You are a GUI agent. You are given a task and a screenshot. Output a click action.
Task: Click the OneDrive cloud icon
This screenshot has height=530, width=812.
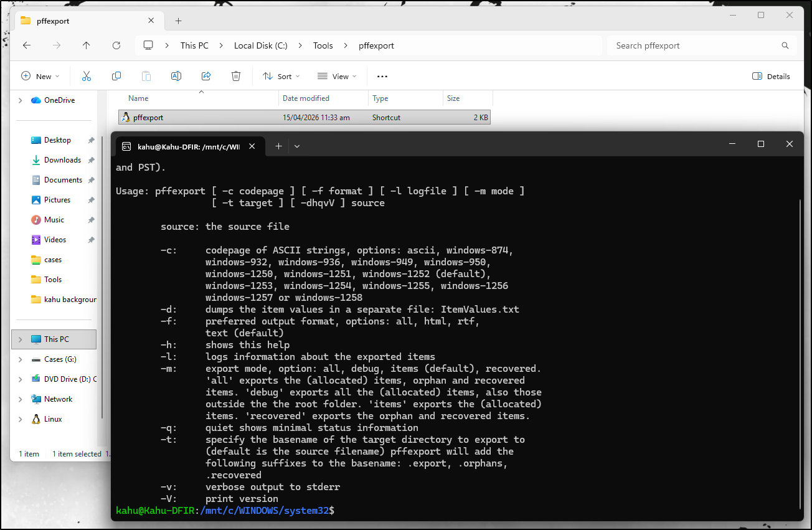[x=35, y=100]
